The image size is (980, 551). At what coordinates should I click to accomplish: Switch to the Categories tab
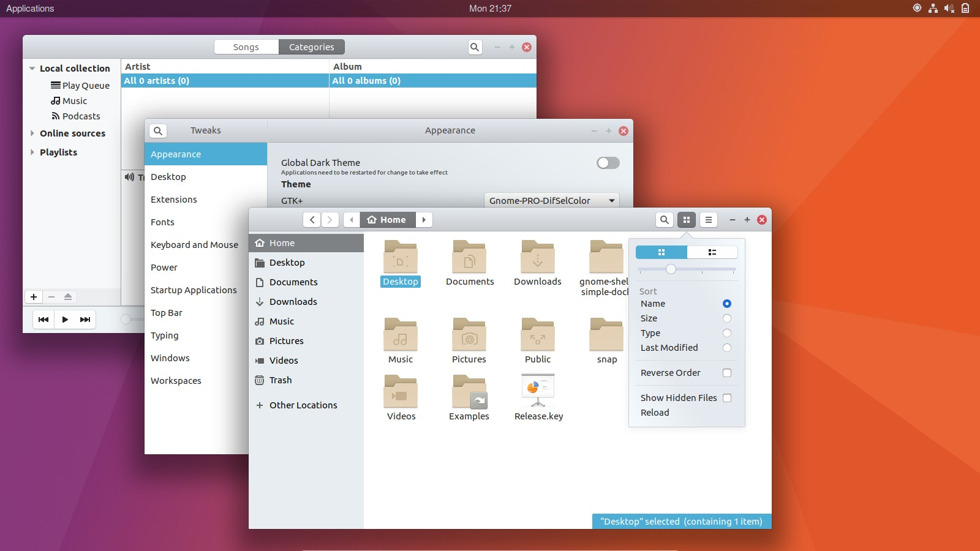pos(312,47)
